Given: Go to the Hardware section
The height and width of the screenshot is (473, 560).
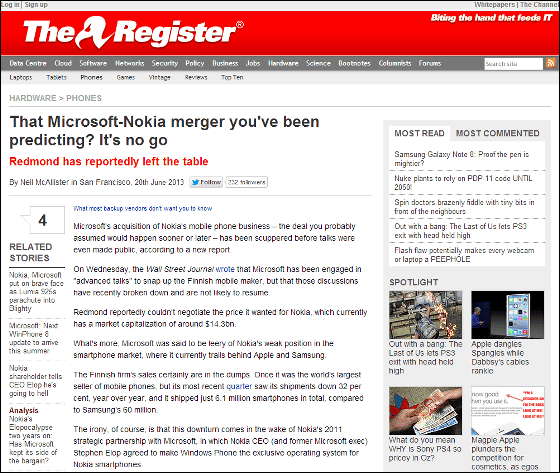Looking at the screenshot, I should (283, 63).
